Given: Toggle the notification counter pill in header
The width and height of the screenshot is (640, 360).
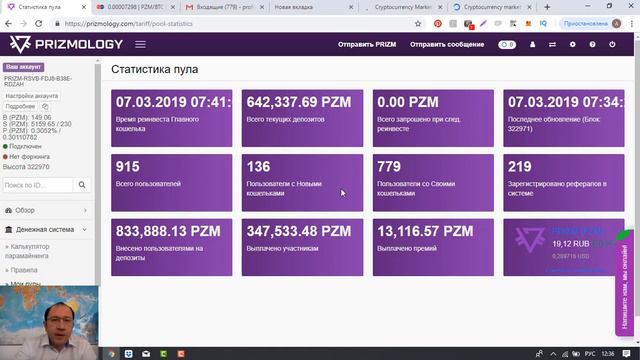Looking at the screenshot, I should pyautogui.click(x=507, y=44).
